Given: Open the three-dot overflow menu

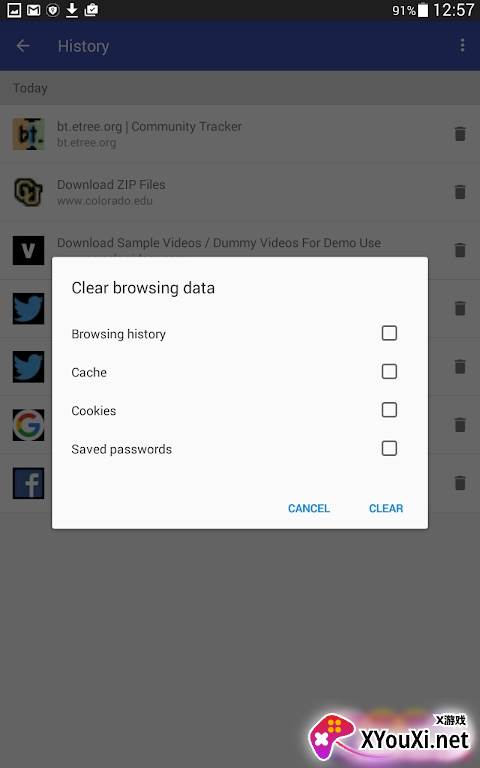Looking at the screenshot, I should click(x=462, y=46).
